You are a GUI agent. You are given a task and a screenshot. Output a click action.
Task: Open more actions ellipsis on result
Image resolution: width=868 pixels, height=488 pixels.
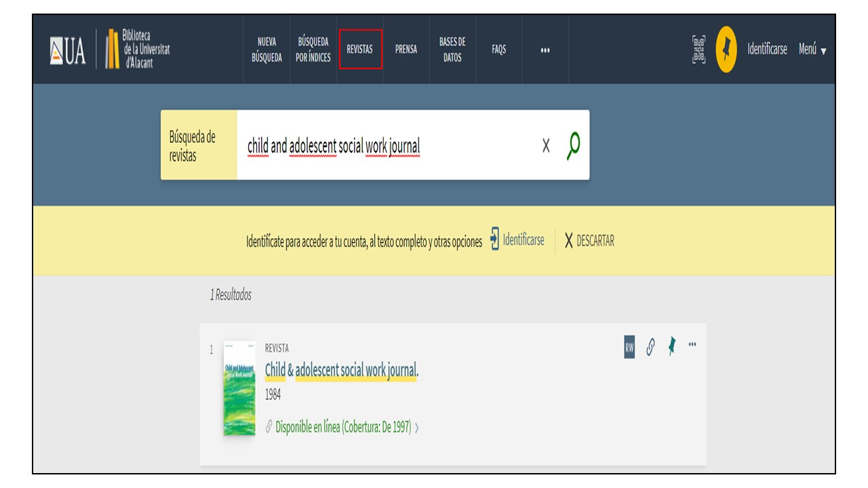(692, 344)
